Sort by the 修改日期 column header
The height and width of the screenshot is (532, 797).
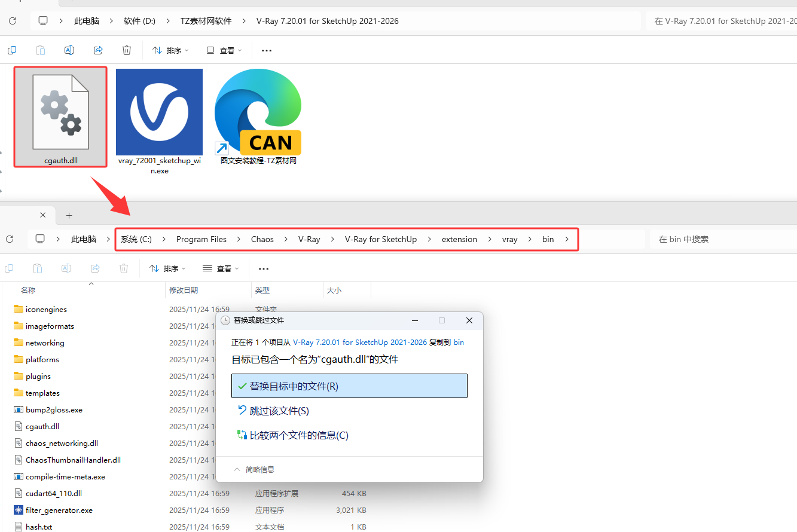point(184,290)
